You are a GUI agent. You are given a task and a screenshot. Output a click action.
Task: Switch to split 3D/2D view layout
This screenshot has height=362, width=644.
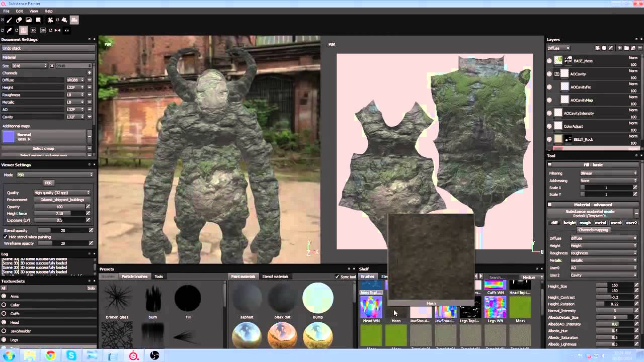tap(24, 30)
